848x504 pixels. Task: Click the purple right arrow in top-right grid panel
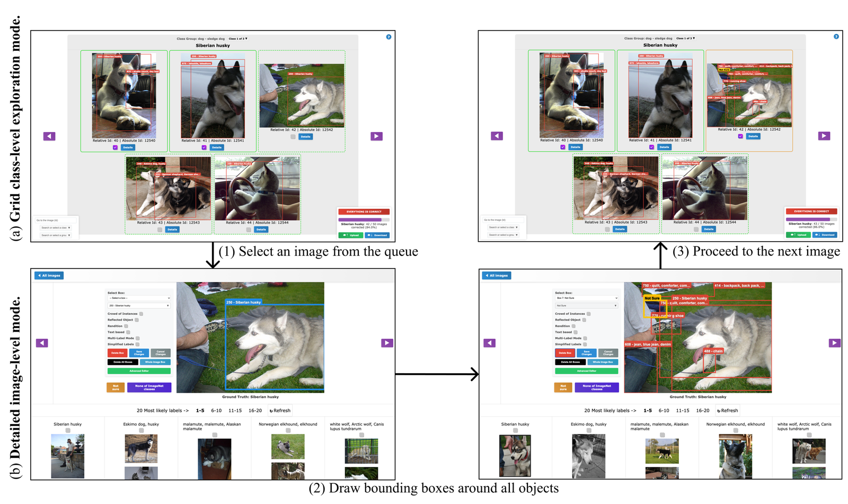tap(824, 136)
